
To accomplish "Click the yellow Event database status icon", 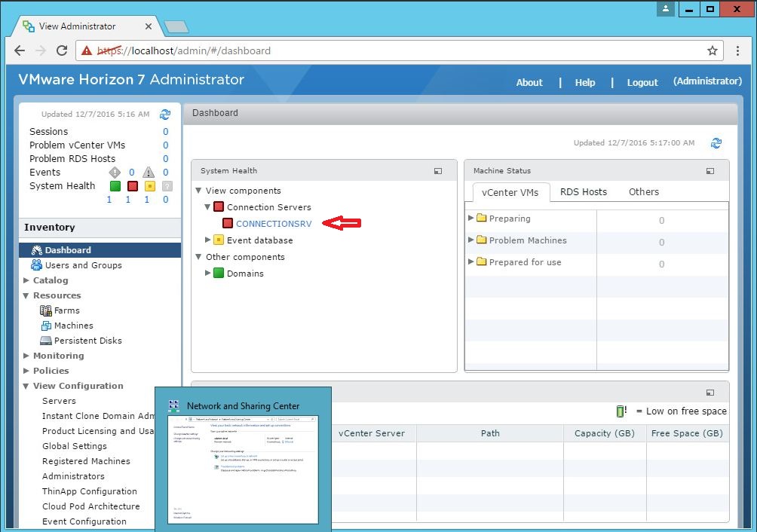I will click(219, 240).
